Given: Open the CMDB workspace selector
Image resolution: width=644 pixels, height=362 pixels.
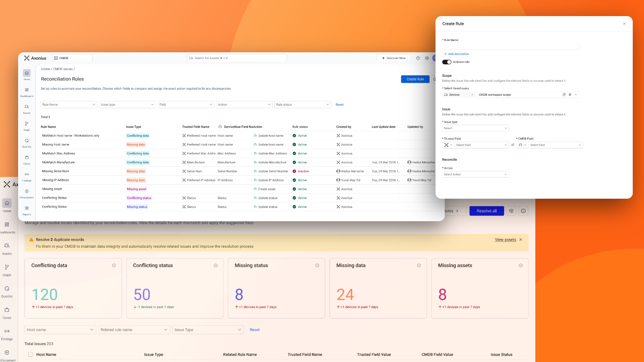Looking at the screenshot, I should [72, 58].
